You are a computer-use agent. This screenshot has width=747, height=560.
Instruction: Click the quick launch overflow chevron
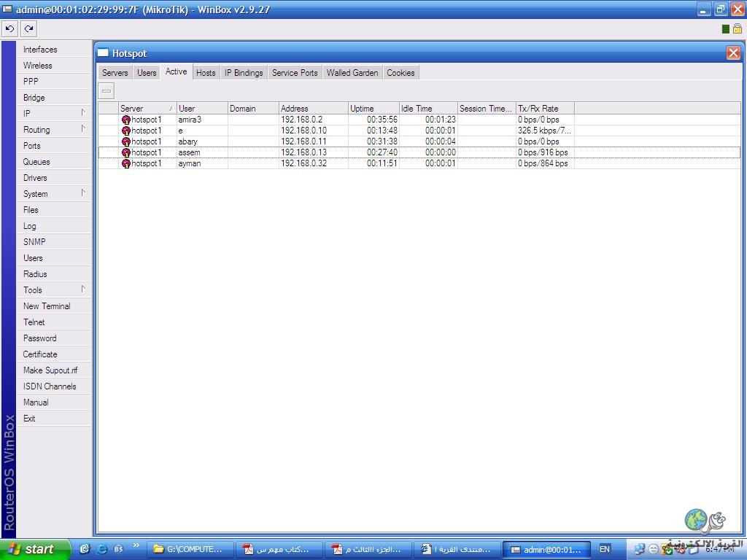(x=136, y=545)
